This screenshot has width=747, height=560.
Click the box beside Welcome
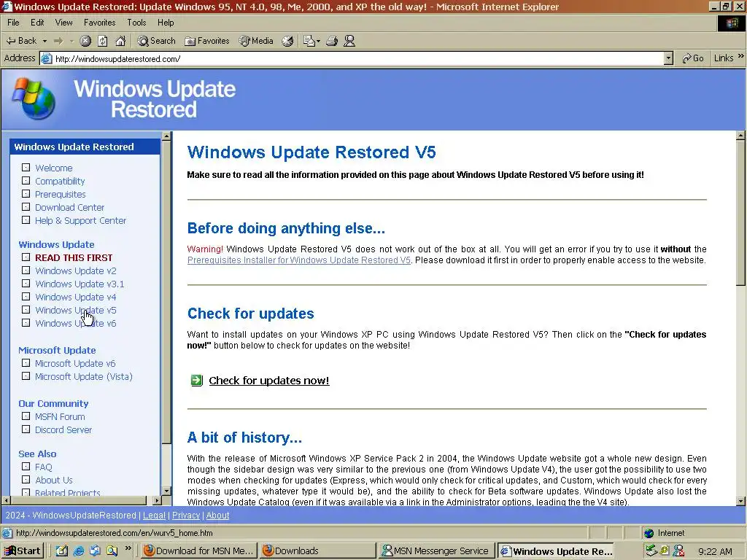[x=26, y=168]
